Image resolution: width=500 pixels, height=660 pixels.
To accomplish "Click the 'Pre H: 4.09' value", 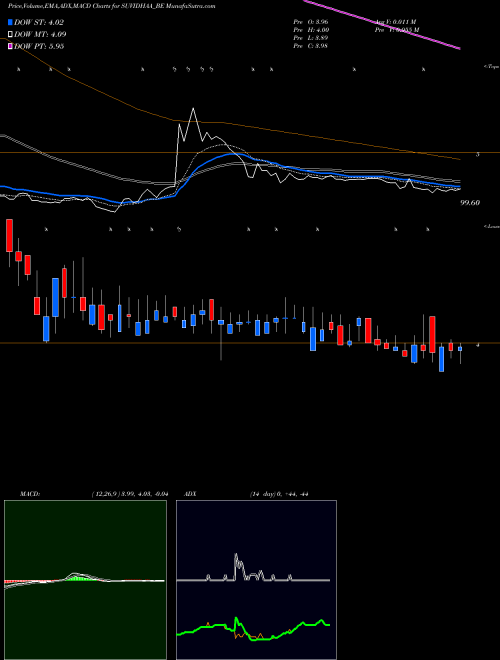I will tap(311, 30).
